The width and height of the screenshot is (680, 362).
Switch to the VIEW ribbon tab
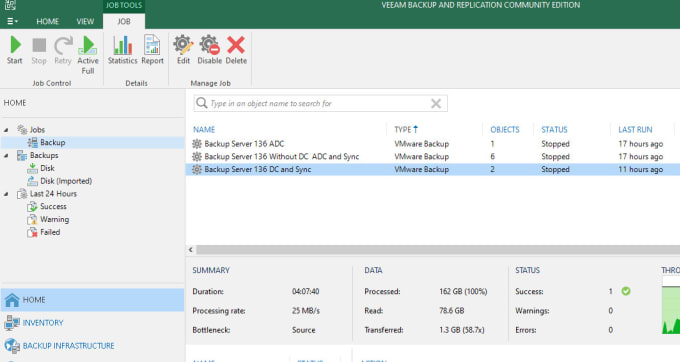[85, 21]
